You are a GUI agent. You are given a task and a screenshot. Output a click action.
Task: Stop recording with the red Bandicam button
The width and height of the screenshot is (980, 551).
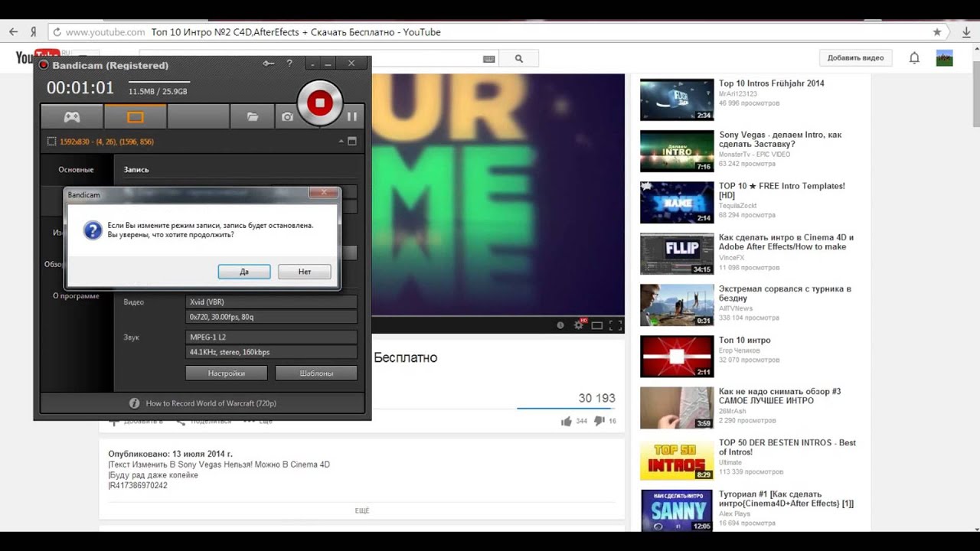coord(320,103)
